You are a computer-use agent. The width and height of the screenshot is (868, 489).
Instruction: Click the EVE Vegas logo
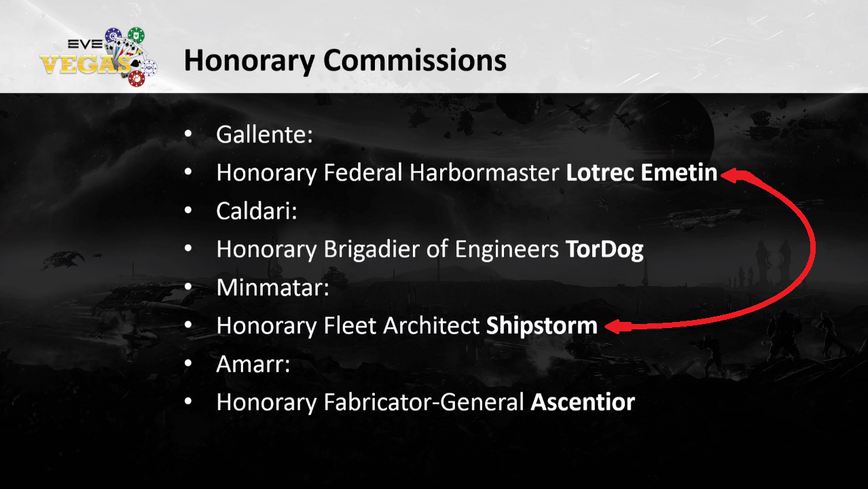click(98, 57)
